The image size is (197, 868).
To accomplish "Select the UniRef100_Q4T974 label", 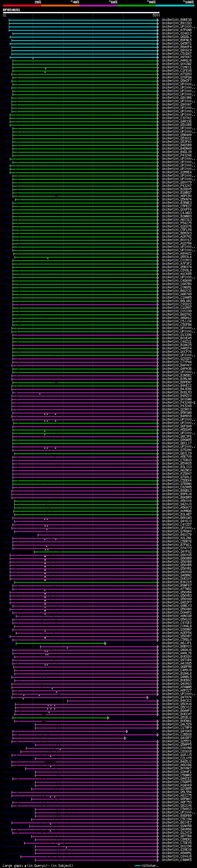I will (177, 697).
